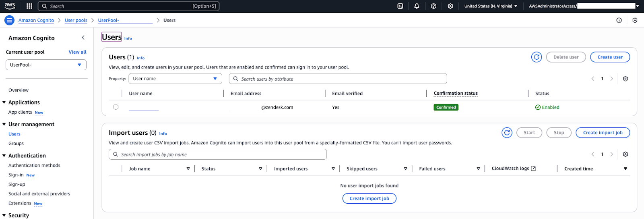Screen dimensions: 644x219
Task: Click the Amazon Cognito breadcrumb link
Action: (36, 20)
